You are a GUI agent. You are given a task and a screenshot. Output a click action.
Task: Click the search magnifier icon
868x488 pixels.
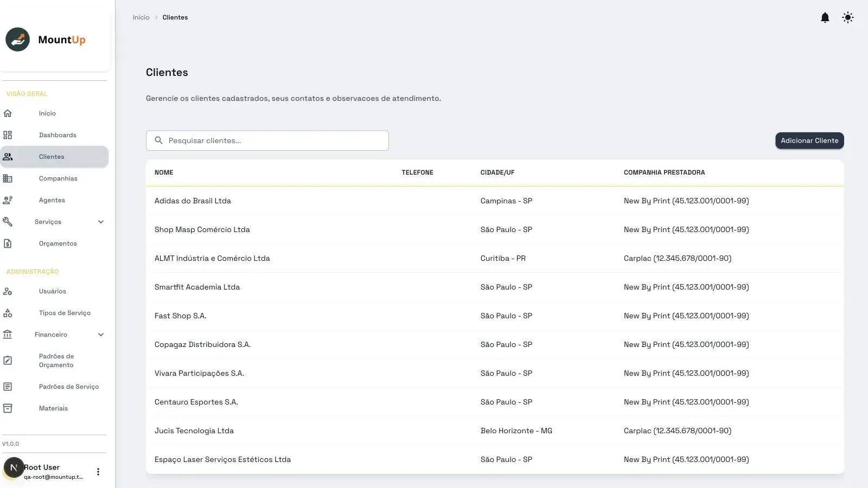point(159,140)
